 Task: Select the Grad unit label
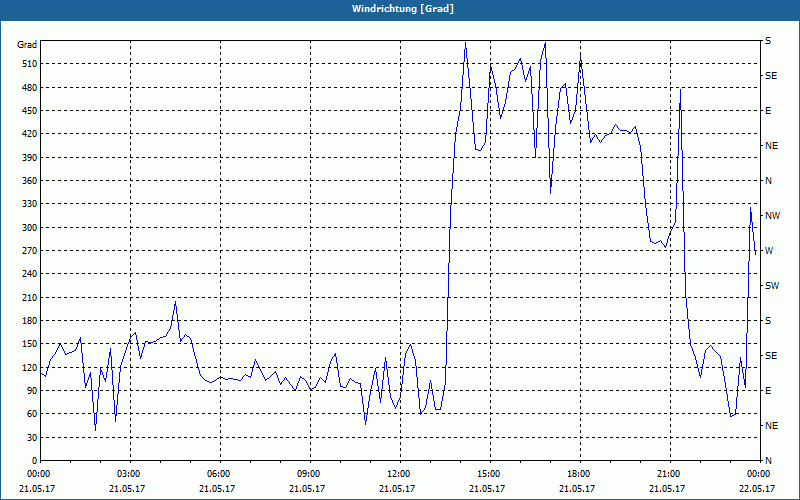27,45
